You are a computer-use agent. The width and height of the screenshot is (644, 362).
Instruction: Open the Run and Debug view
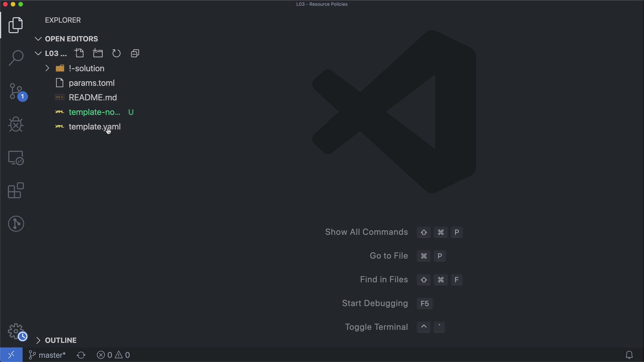tap(16, 124)
